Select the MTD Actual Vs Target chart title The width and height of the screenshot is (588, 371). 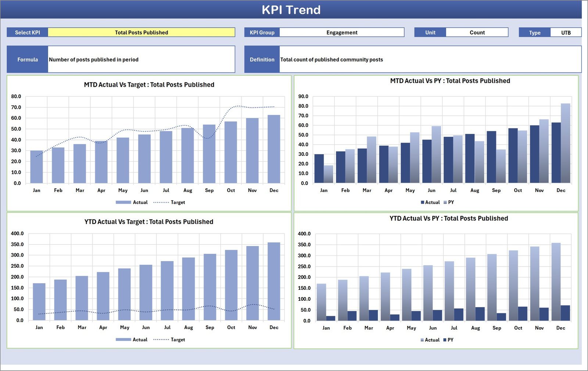click(148, 85)
